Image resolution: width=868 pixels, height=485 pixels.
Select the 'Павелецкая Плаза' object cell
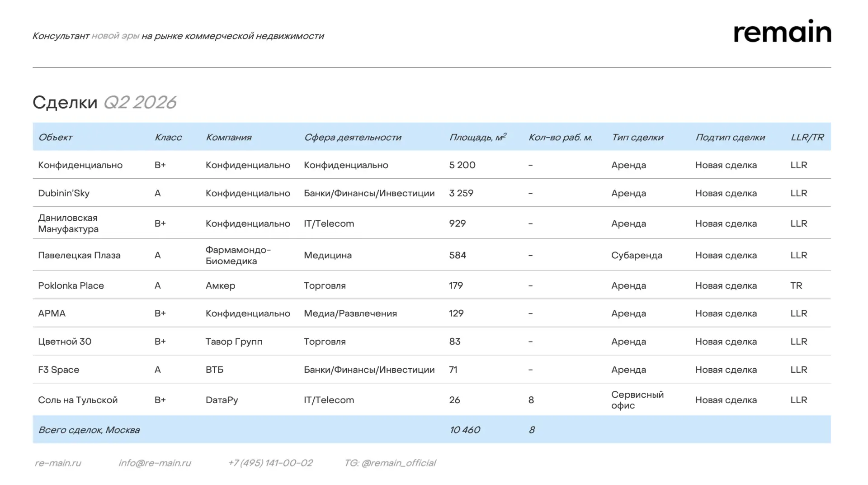(79, 255)
